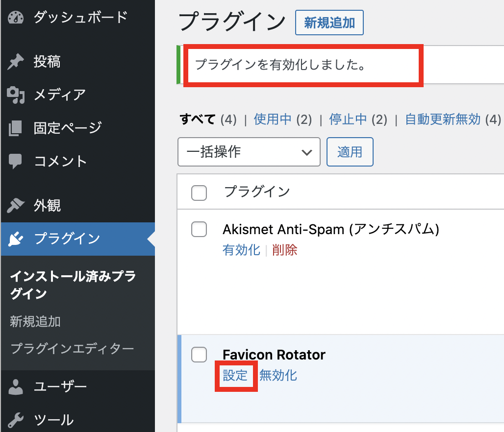This screenshot has width=504, height=432.
Task: Select the Favicon Rotator checkbox
Action: pyautogui.click(x=199, y=355)
